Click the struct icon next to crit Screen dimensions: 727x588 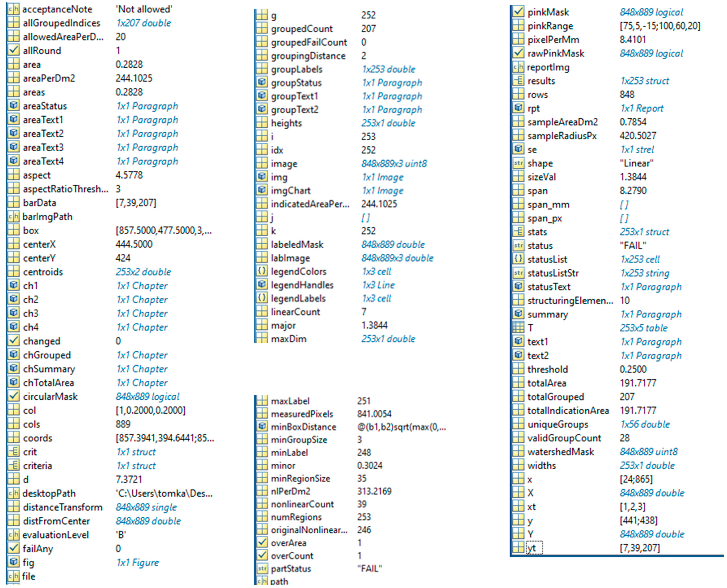click(x=13, y=452)
